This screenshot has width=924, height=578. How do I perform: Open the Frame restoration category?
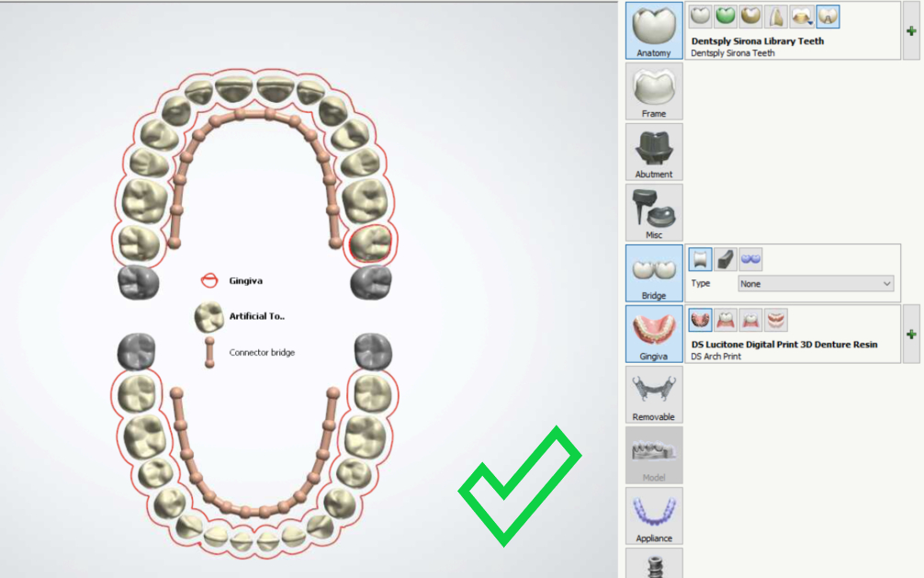[654, 91]
